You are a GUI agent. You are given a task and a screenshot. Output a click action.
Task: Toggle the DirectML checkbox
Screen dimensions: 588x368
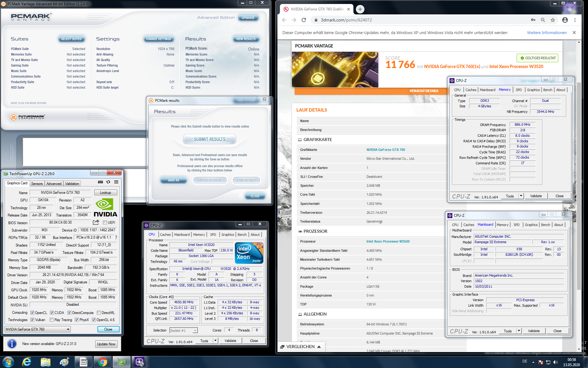click(99, 313)
